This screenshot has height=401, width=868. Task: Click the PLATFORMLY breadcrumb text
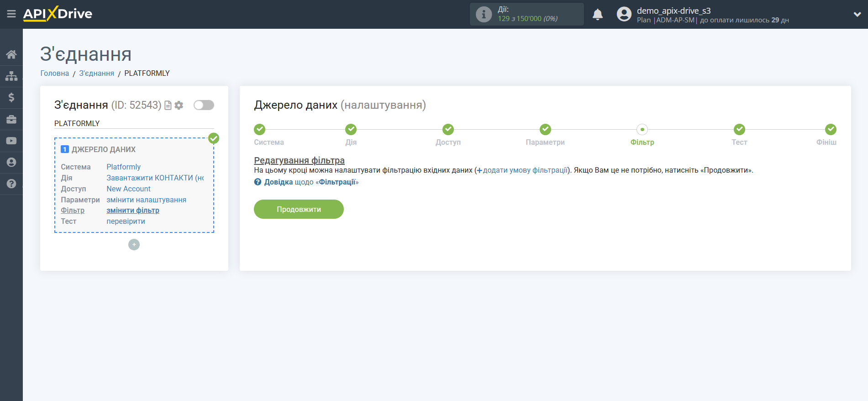[147, 73]
